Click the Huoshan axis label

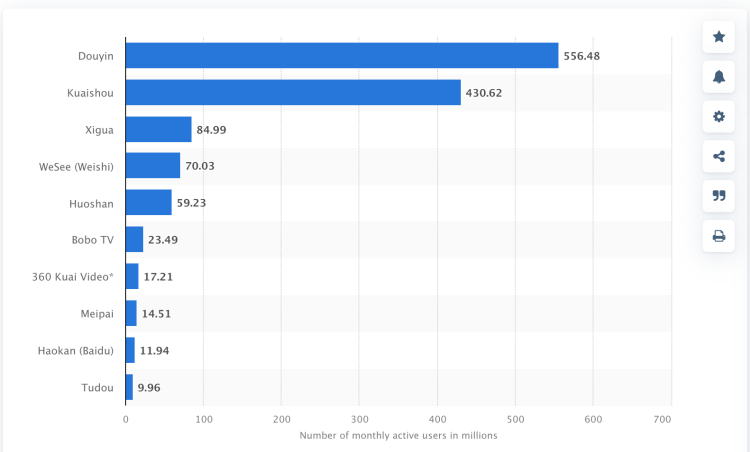pyautogui.click(x=91, y=204)
